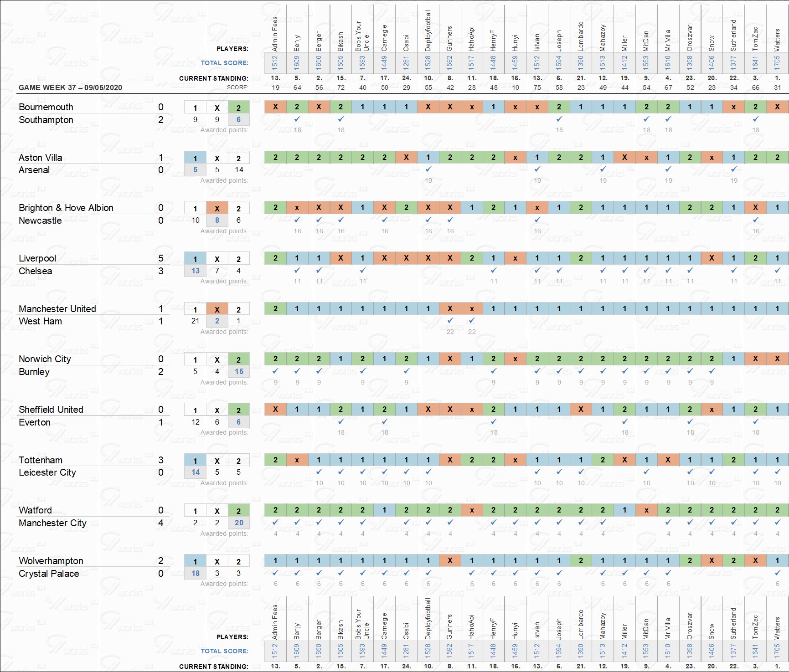Click the vote count 20 under Watford's '2' outcome

point(239,523)
